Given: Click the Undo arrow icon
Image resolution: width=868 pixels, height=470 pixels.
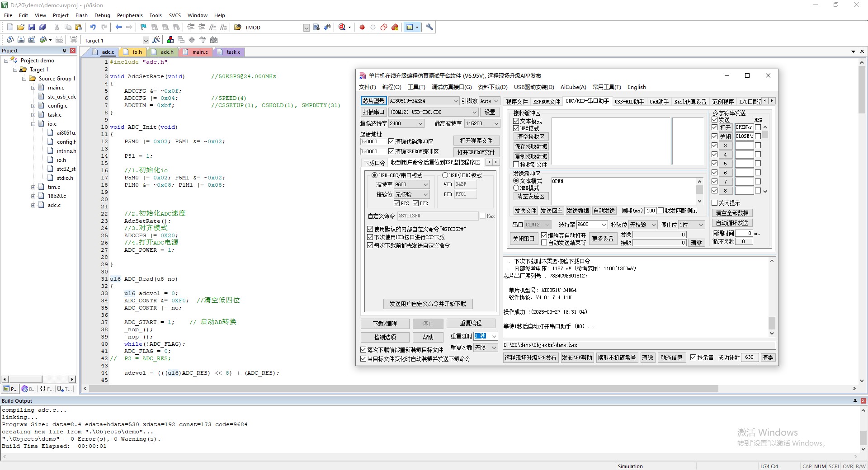Looking at the screenshot, I should (93, 27).
